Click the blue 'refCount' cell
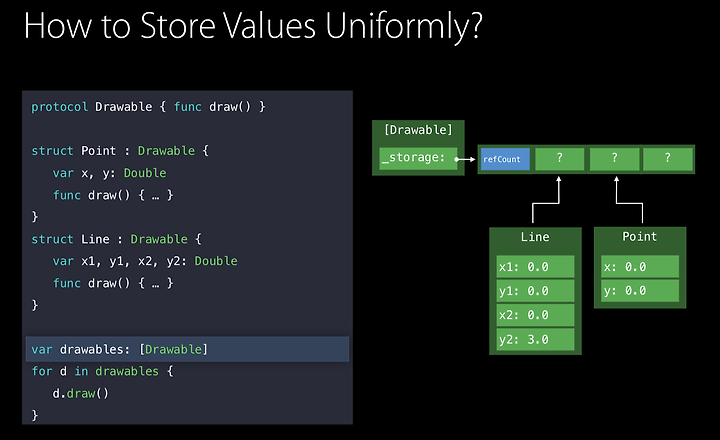This screenshot has height=440, width=720. coord(505,159)
